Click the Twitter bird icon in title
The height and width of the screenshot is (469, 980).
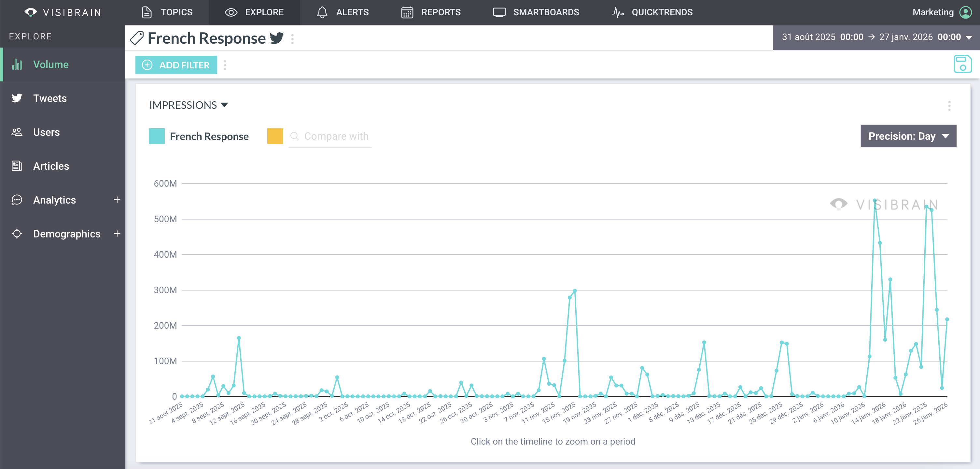click(x=276, y=38)
